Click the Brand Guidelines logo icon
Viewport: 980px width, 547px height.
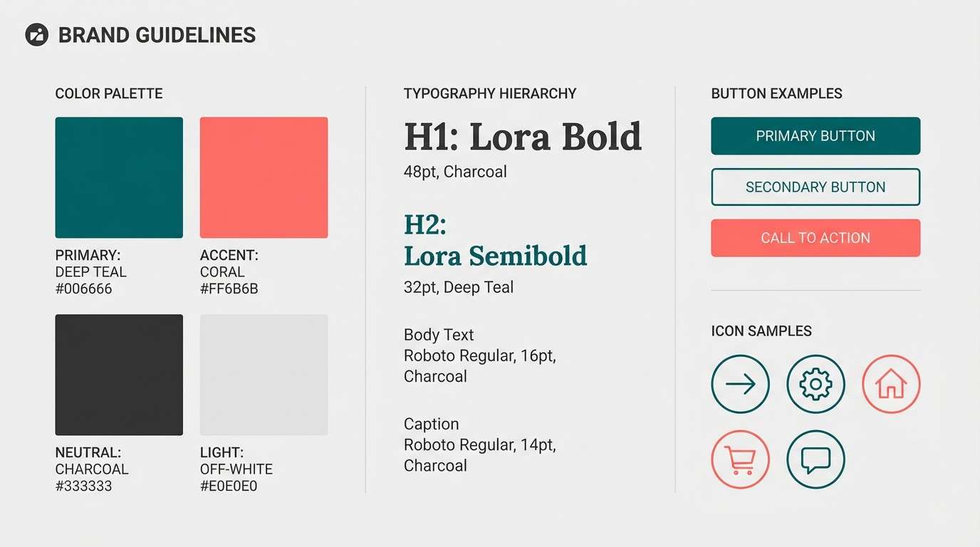(x=36, y=35)
